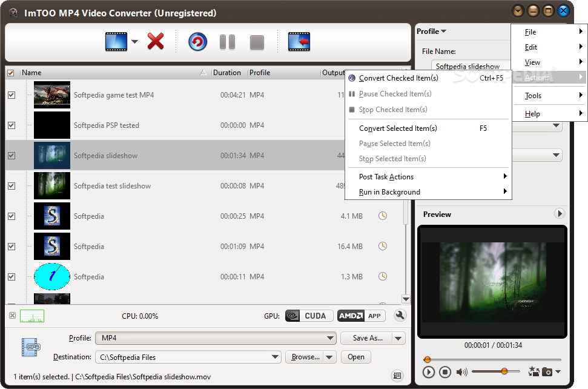
Task: Uncheck checkbox of the 00:00:25 Softpedia row
Action: [x=12, y=216]
